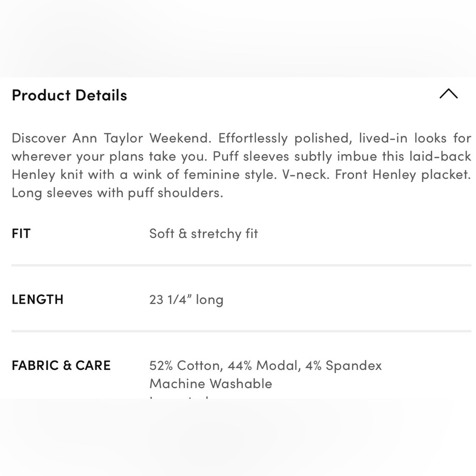Click the Discover Ann Taylor Weekend sentence
This screenshot has width=476, height=476.
coord(111,138)
